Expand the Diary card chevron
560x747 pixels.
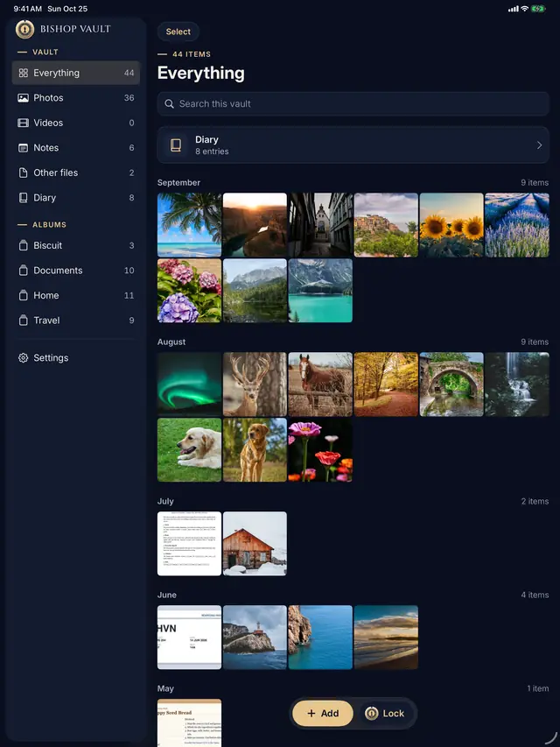(x=539, y=144)
